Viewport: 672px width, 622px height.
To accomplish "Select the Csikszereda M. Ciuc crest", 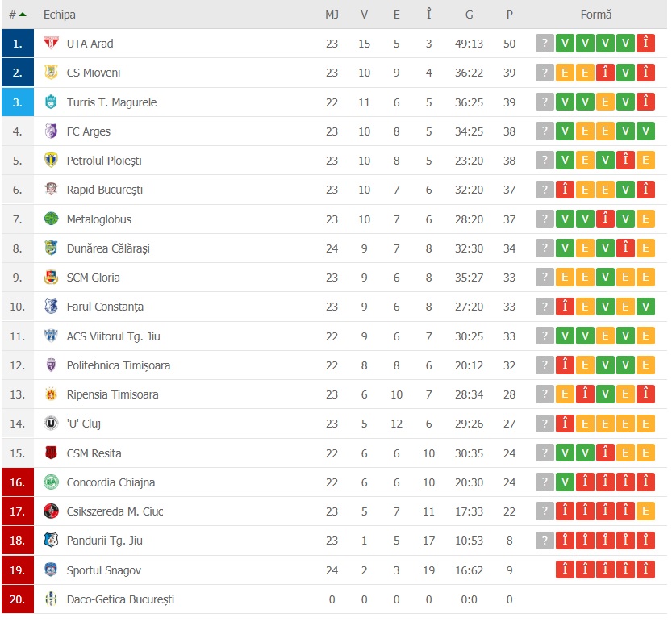I will (50, 511).
